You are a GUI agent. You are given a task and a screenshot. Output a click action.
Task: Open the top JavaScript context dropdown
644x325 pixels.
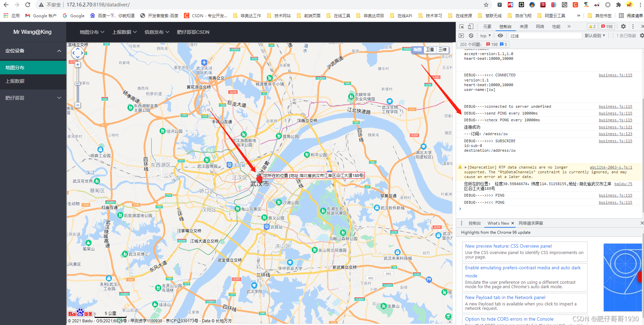485,35
